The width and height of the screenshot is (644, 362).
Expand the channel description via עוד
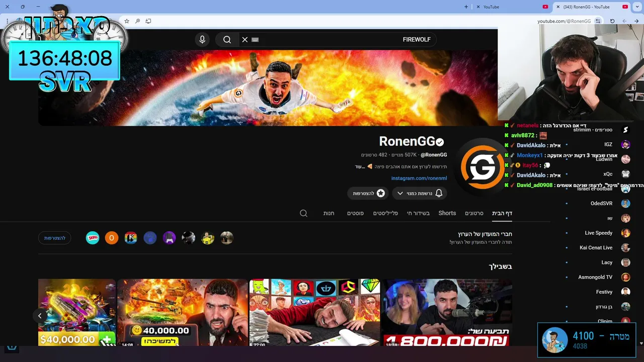click(359, 166)
